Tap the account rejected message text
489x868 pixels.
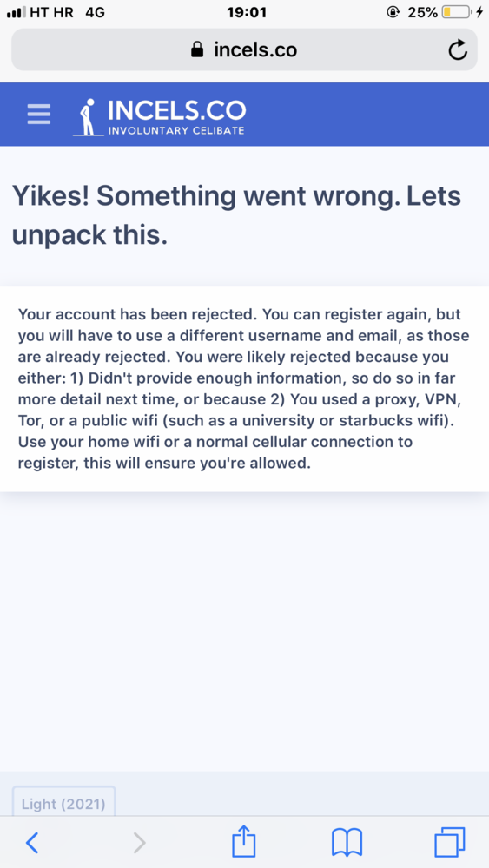244,389
